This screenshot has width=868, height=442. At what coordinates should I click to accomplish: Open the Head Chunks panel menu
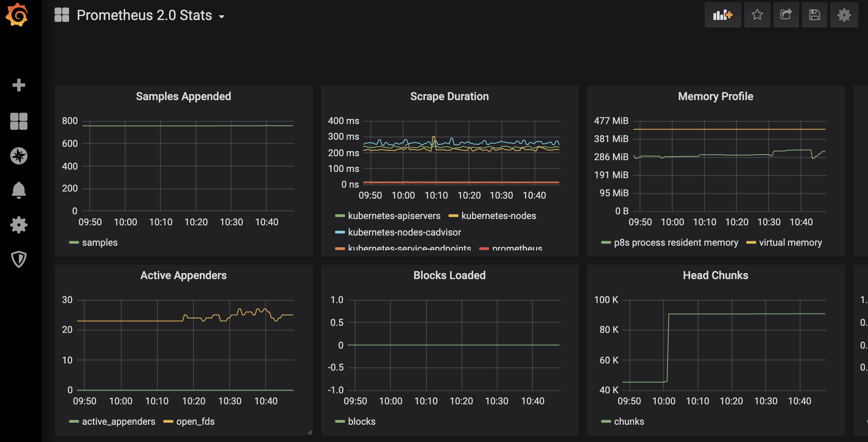point(715,275)
